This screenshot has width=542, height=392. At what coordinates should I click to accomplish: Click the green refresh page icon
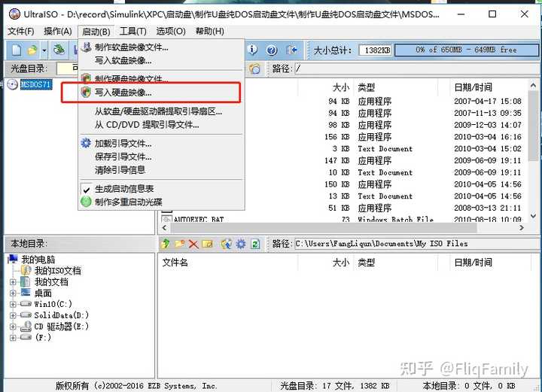pos(255,245)
